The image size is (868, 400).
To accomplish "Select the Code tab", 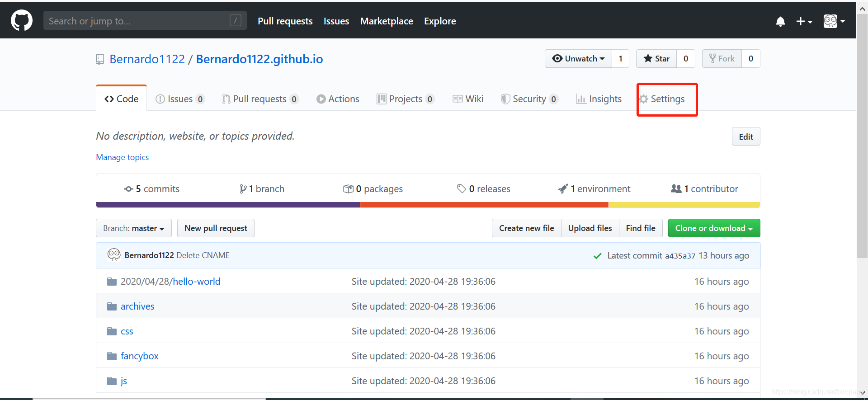I will point(122,99).
